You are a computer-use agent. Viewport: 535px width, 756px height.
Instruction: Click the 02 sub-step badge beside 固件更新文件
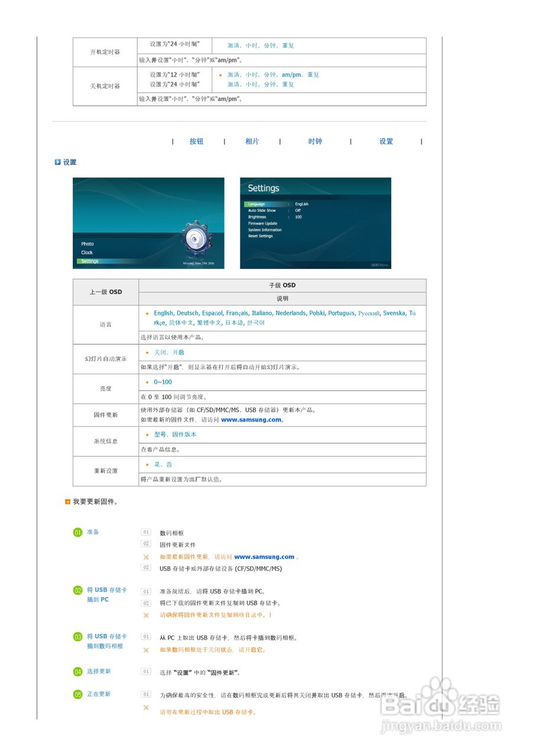click(146, 544)
